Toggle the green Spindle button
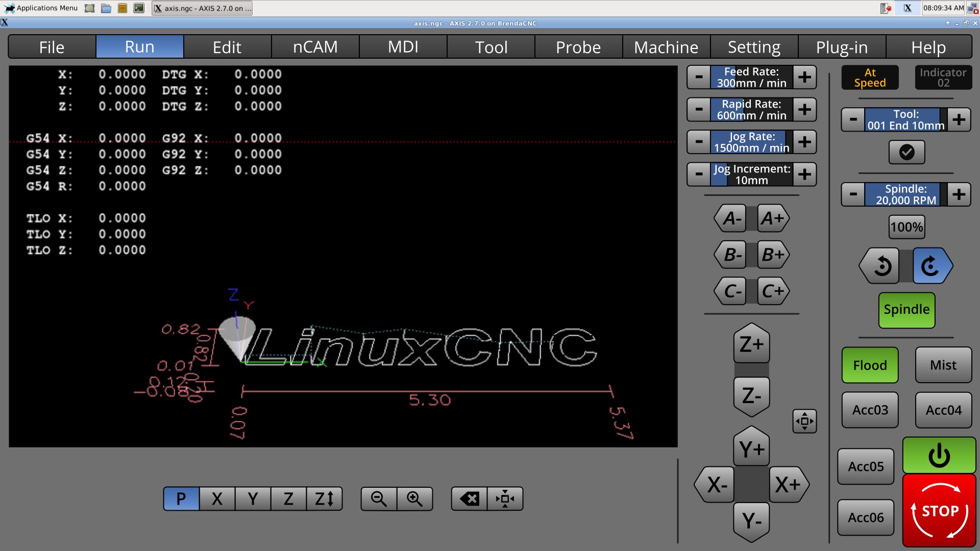980x551 pixels. 906,310
